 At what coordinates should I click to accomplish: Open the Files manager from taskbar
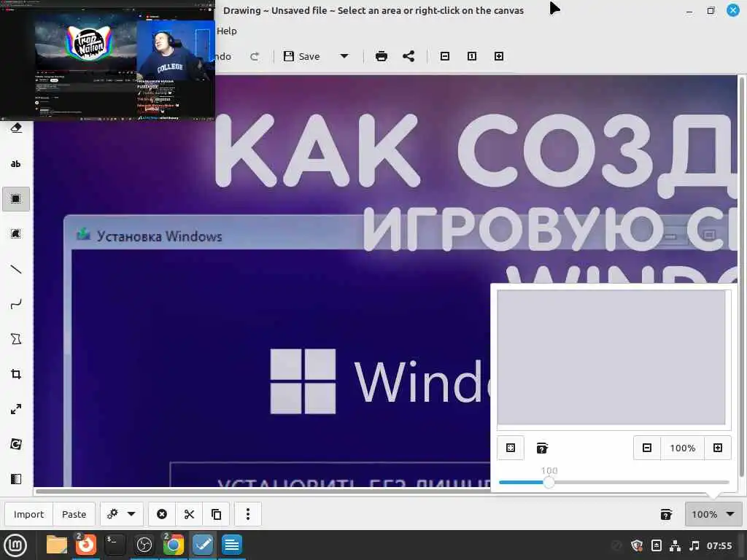click(x=56, y=545)
